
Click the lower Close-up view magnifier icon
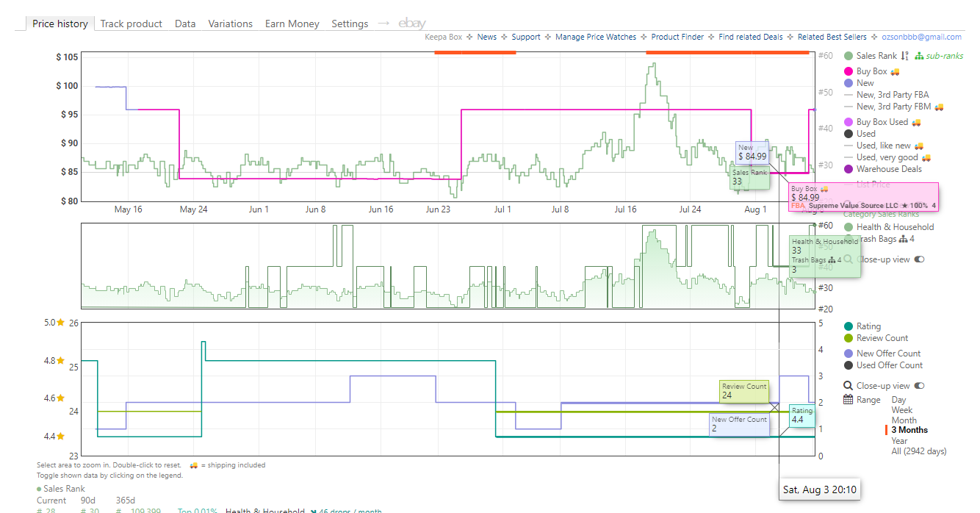pos(849,386)
